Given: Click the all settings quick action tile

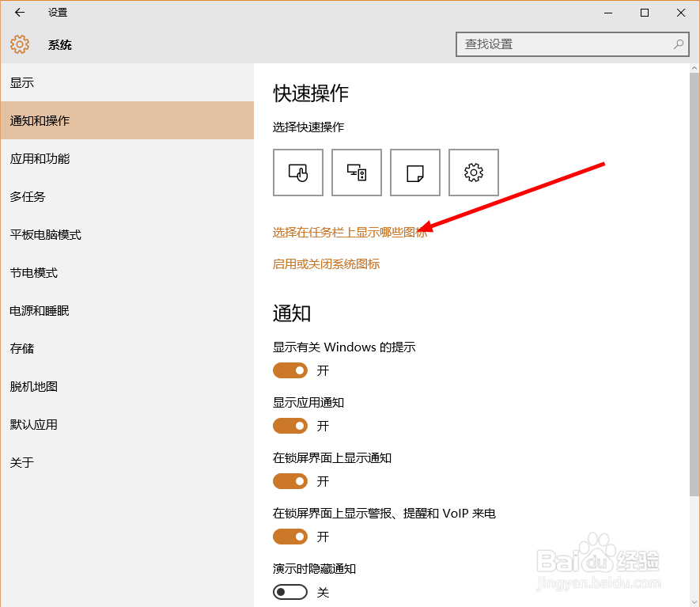Looking at the screenshot, I should point(473,172).
